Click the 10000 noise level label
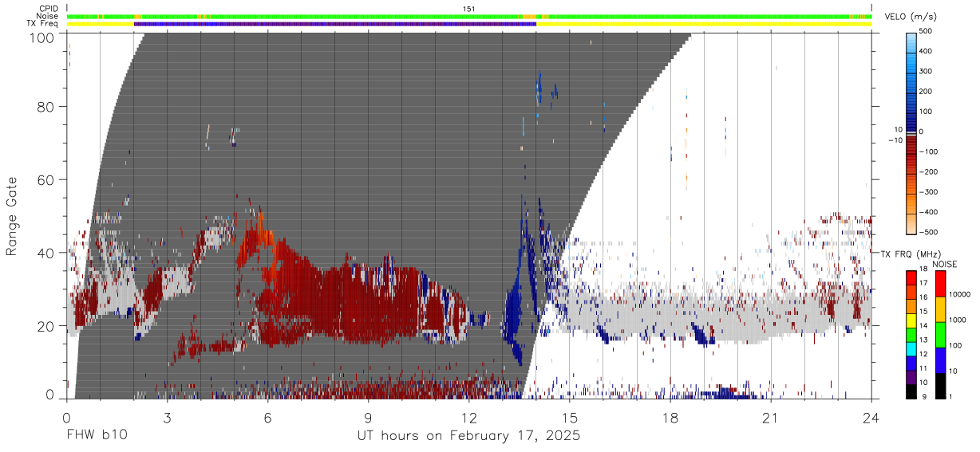The image size is (980, 452). [x=962, y=294]
